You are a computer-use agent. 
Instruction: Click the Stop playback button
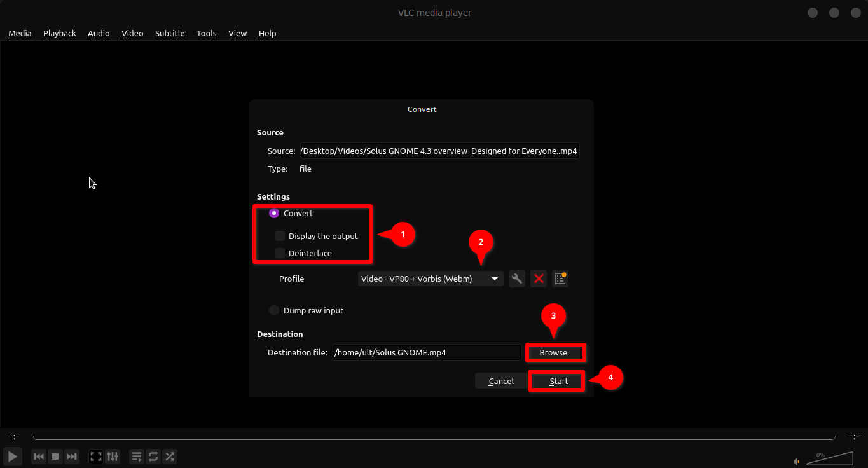pyautogui.click(x=55, y=457)
